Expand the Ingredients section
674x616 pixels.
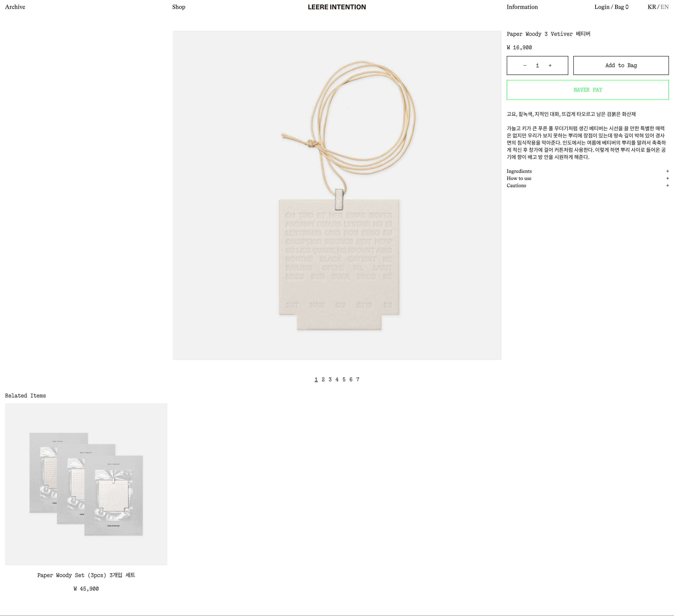coord(588,171)
